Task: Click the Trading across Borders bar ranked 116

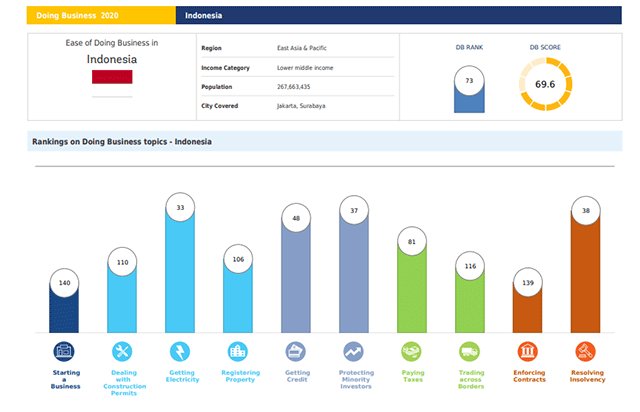Action: point(470,292)
